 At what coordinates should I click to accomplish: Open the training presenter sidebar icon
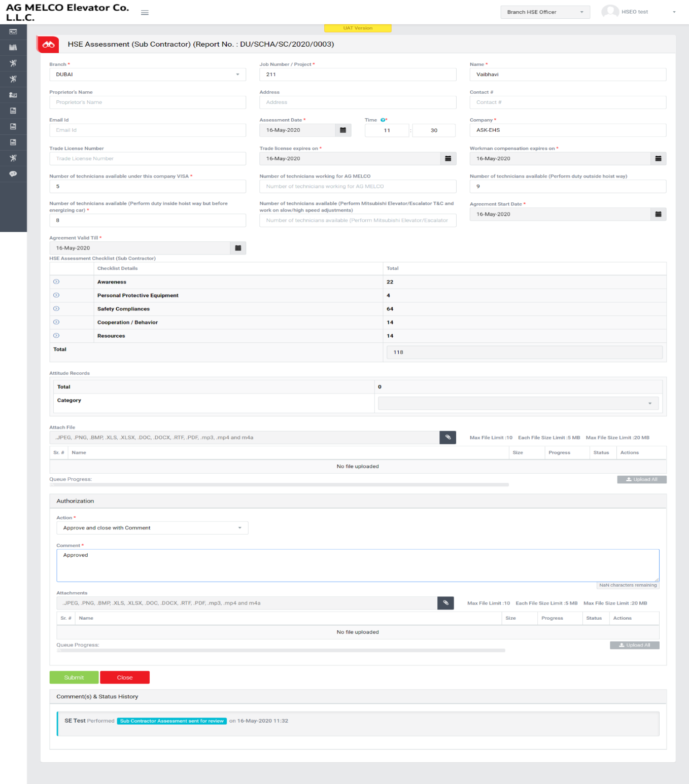point(13,95)
